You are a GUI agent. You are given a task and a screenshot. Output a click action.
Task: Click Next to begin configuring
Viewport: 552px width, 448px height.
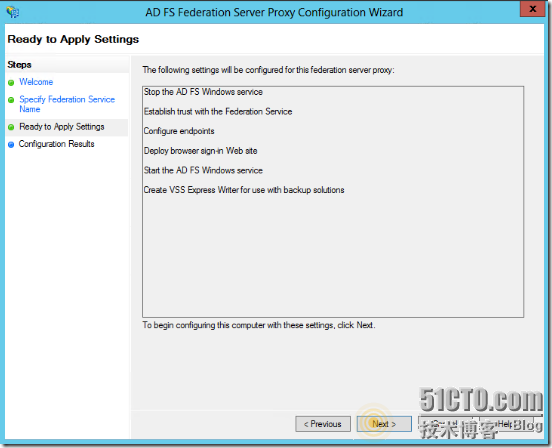coord(384,424)
